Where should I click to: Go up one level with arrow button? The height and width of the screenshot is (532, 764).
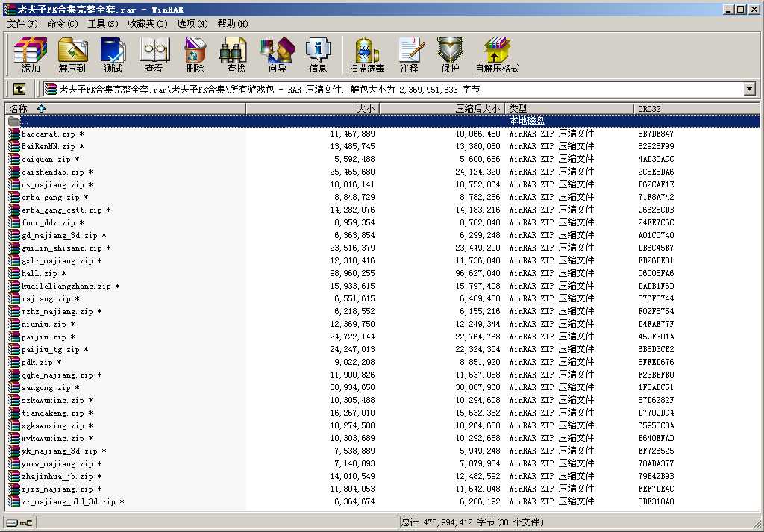[x=19, y=89]
